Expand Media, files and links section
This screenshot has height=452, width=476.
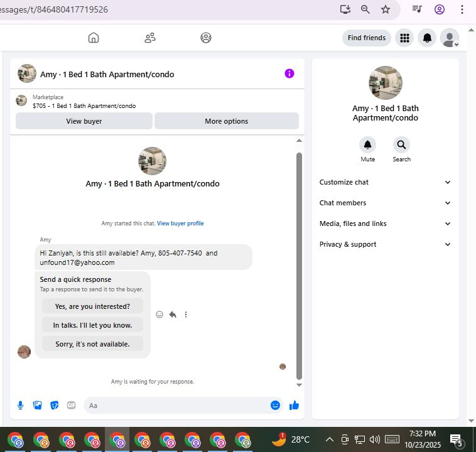point(385,223)
